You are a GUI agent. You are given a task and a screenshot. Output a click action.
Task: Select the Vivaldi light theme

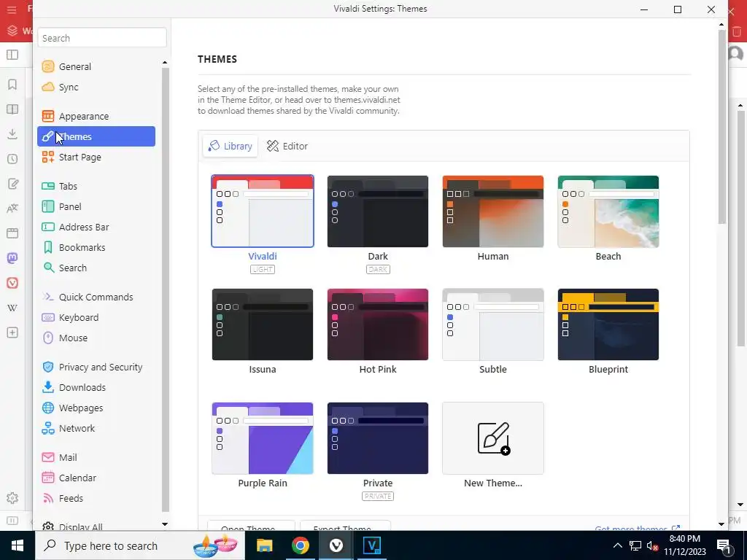[263, 211]
